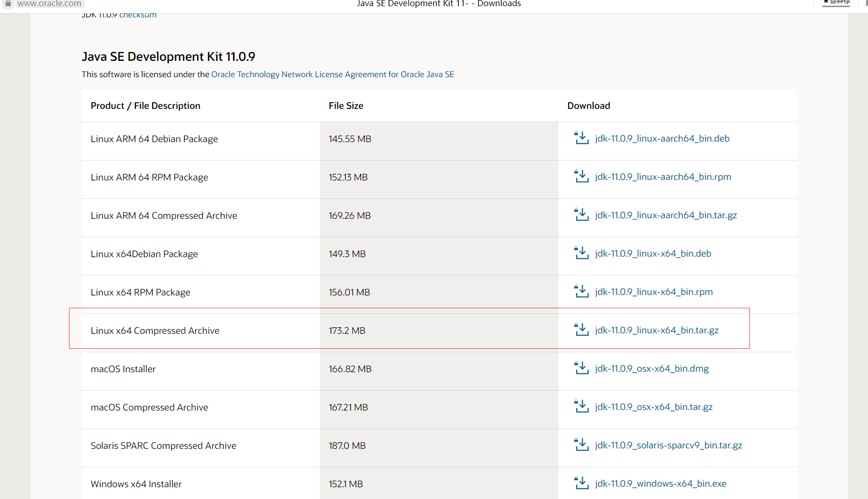
Task: Select 'macOS Compressed Archive' text
Action: (149, 407)
